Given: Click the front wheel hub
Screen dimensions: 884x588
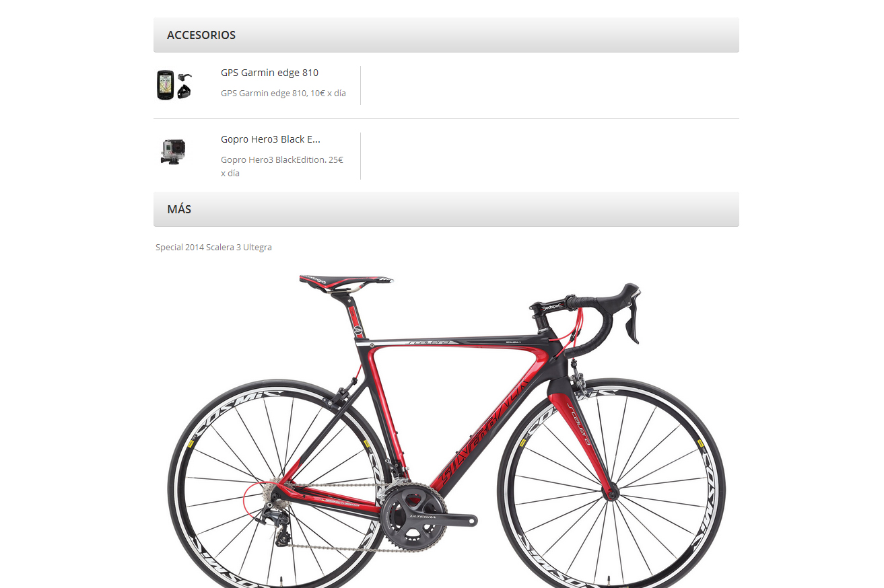Looking at the screenshot, I should point(612,494).
